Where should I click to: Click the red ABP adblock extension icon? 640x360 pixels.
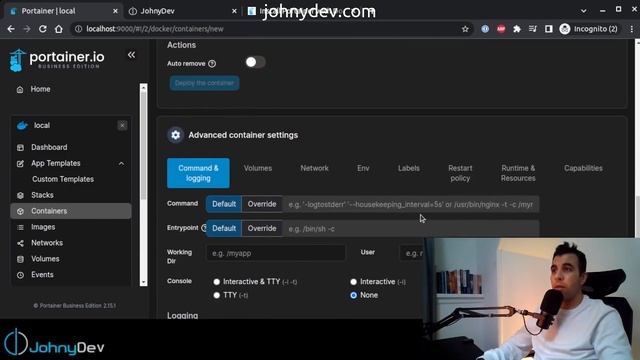point(501,29)
